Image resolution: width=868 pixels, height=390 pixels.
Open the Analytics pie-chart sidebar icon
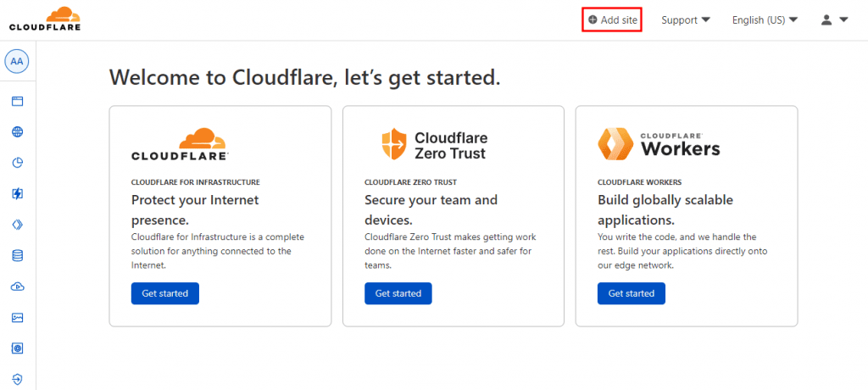pyautogui.click(x=17, y=163)
